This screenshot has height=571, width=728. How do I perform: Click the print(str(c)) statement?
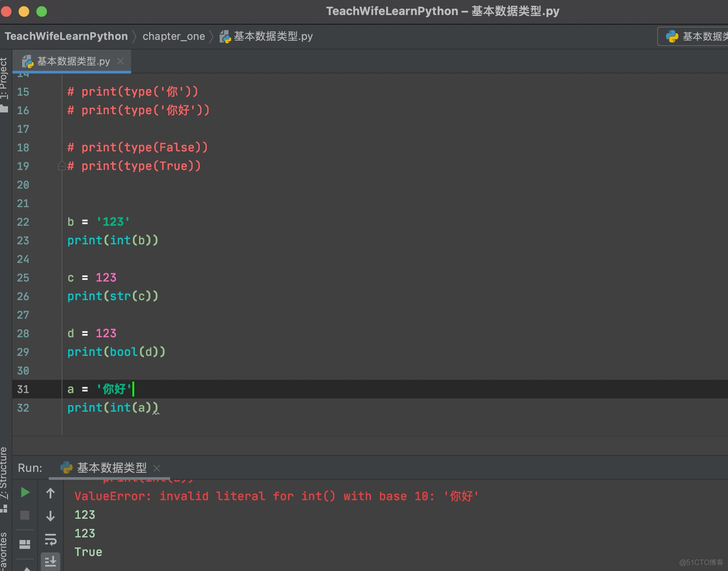112,296
